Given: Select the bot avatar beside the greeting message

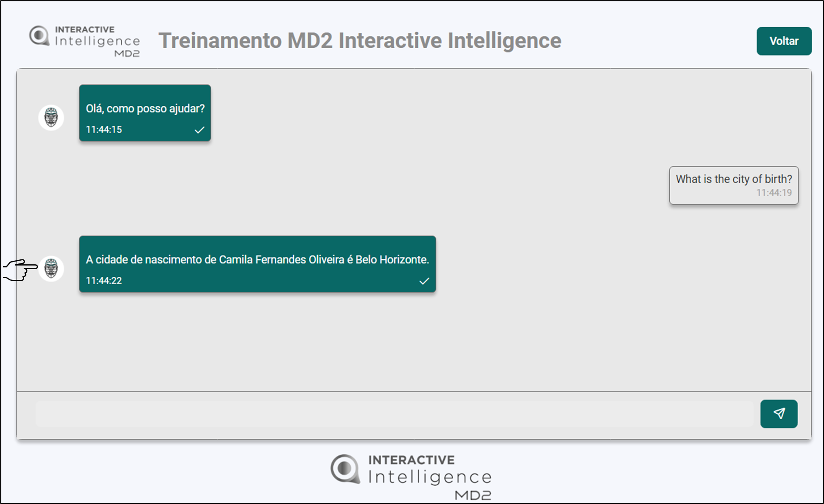Looking at the screenshot, I should [51, 118].
